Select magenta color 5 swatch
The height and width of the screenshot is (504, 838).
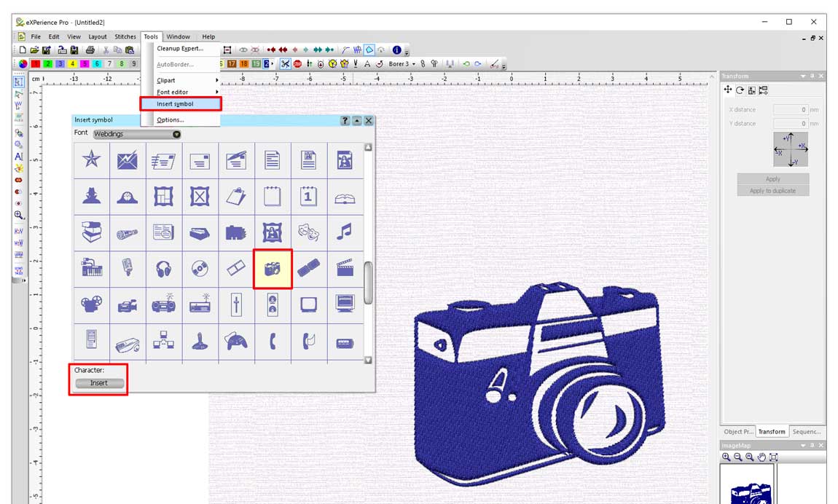coord(85,63)
